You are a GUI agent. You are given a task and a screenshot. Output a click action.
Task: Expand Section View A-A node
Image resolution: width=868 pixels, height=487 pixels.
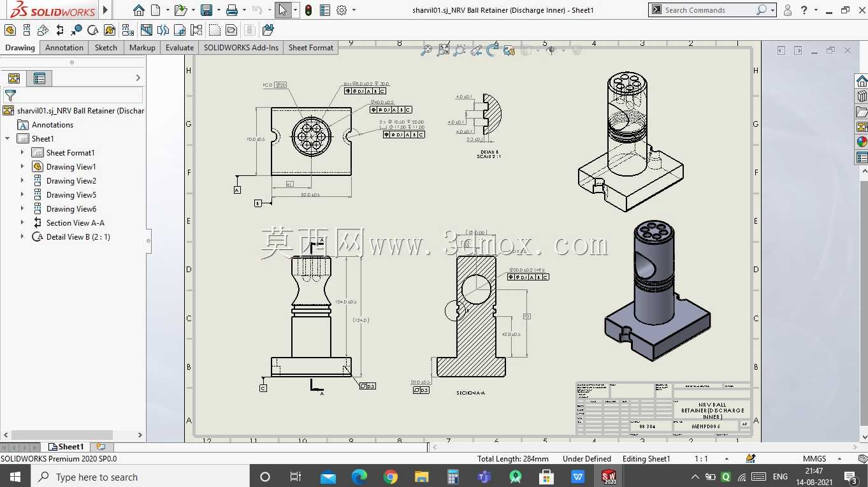pyautogui.click(x=22, y=223)
